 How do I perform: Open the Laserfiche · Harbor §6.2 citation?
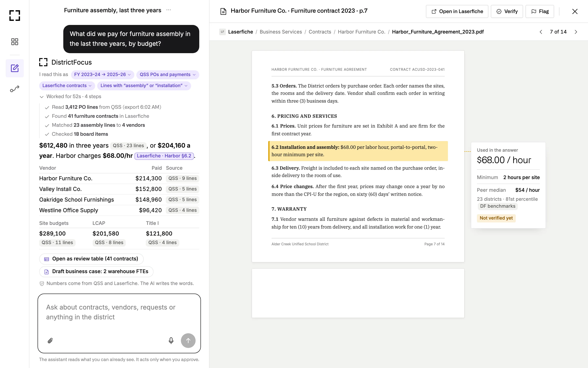[x=164, y=156]
